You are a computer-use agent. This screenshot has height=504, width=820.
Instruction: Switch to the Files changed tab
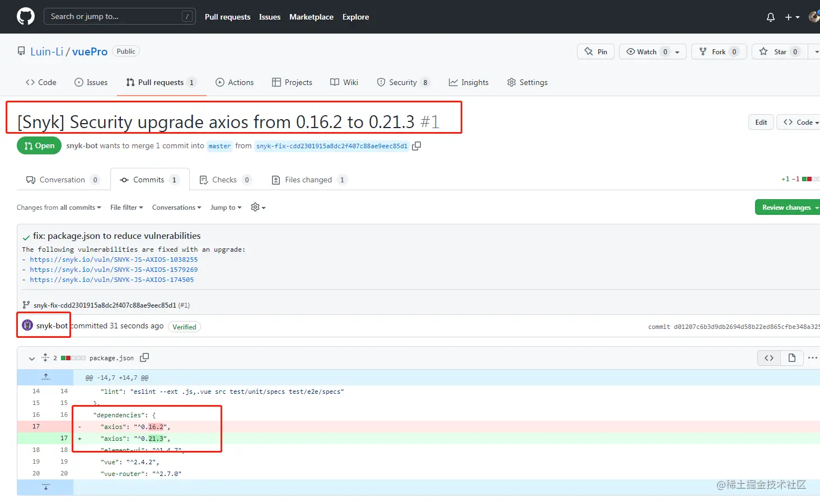[x=309, y=180]
